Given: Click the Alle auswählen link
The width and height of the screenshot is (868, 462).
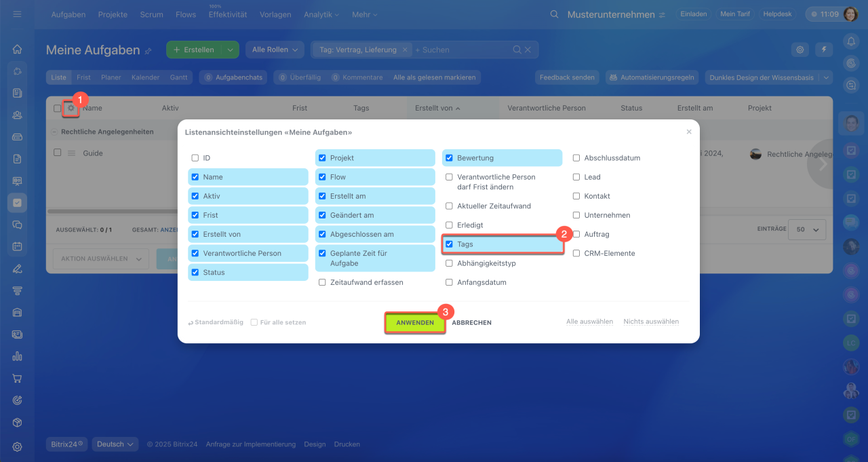Looking at the screenshot, I should 590,322.
